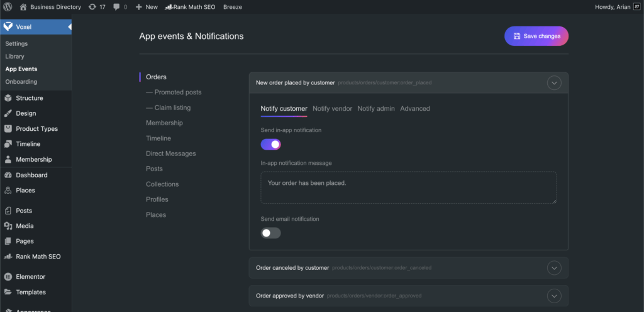644x312 pixels.
Task: Disable the in-app notification toggle
Action: coord(270,144)
